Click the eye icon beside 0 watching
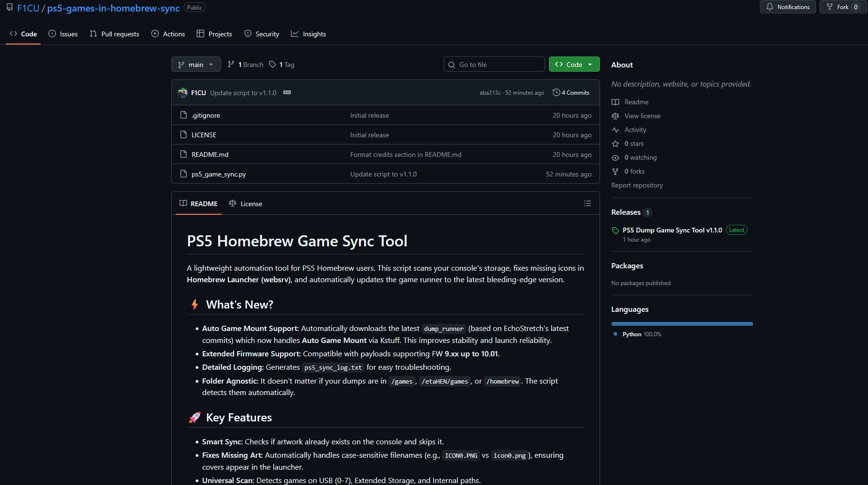 click(x=615, y=158)
